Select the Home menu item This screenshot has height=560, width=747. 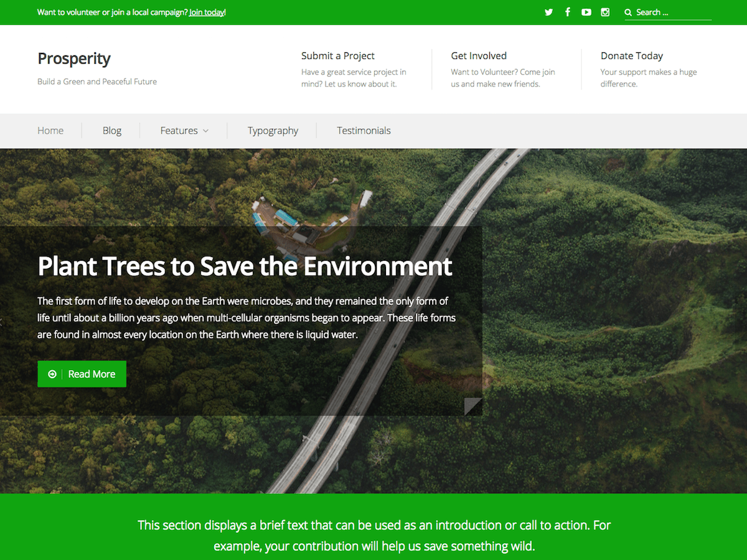[x=50, y=131]
